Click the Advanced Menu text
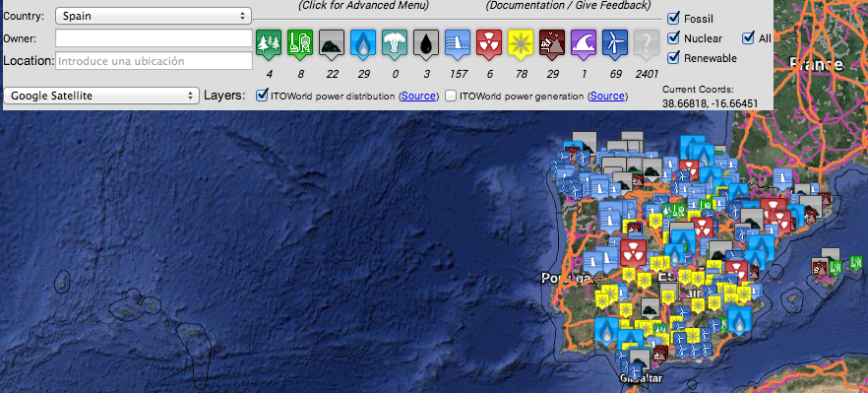 click(x=363, y=5)
